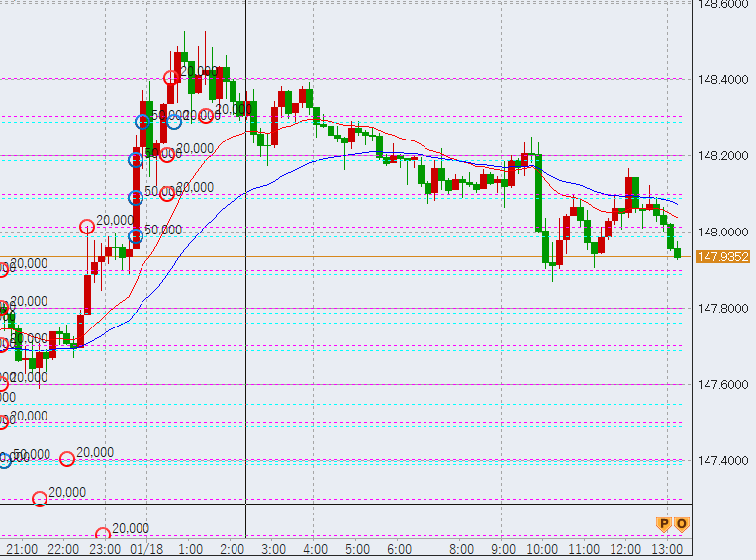756x560 pixels.
Task: Select the black vertical line near 2:00
Action: (245, 297)
